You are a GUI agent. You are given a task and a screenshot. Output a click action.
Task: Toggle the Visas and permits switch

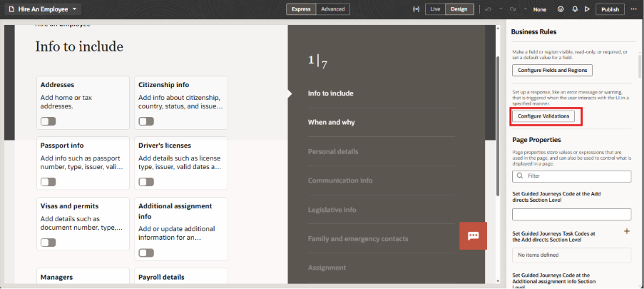pyautogui.click(x=48, y=243)
